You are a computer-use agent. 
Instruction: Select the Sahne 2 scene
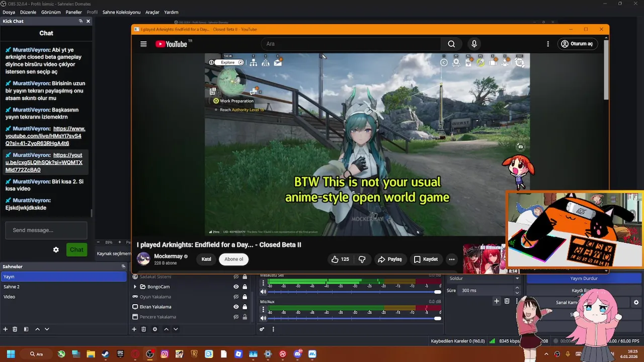(x=64, y=287)
